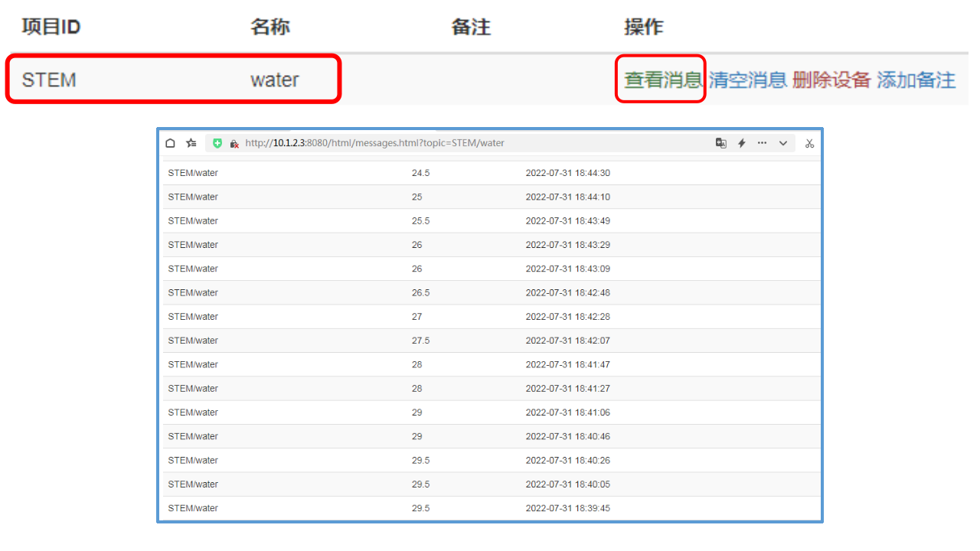Click value 28 in 18:41:47 row
980x551 pixels.
pos(416,365)
